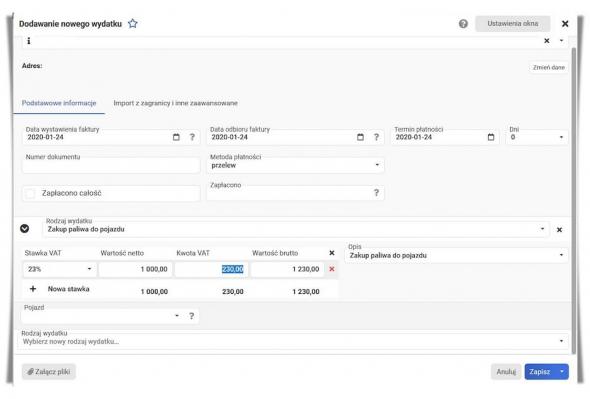
Task: Click the black X in VAT table header
Action: (331, 253)
